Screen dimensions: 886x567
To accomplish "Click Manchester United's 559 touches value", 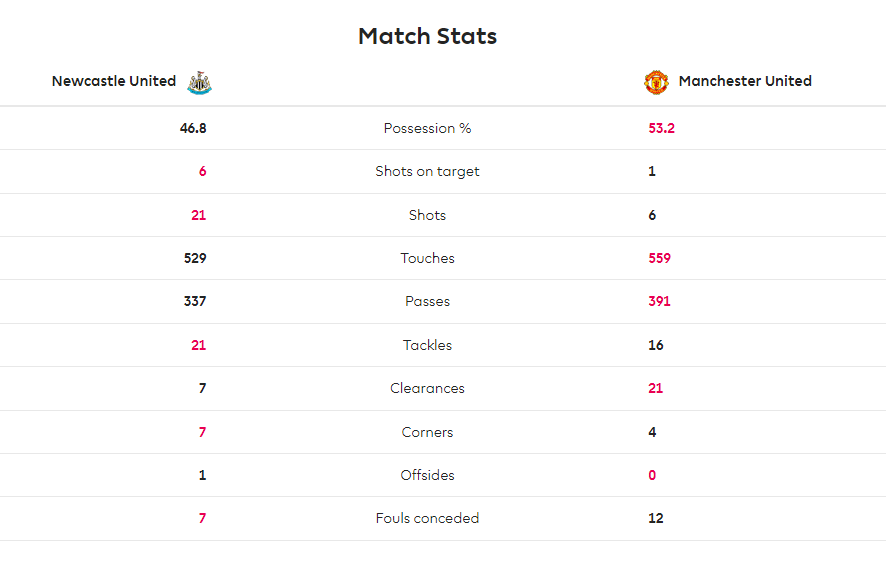I will (659, 258).
